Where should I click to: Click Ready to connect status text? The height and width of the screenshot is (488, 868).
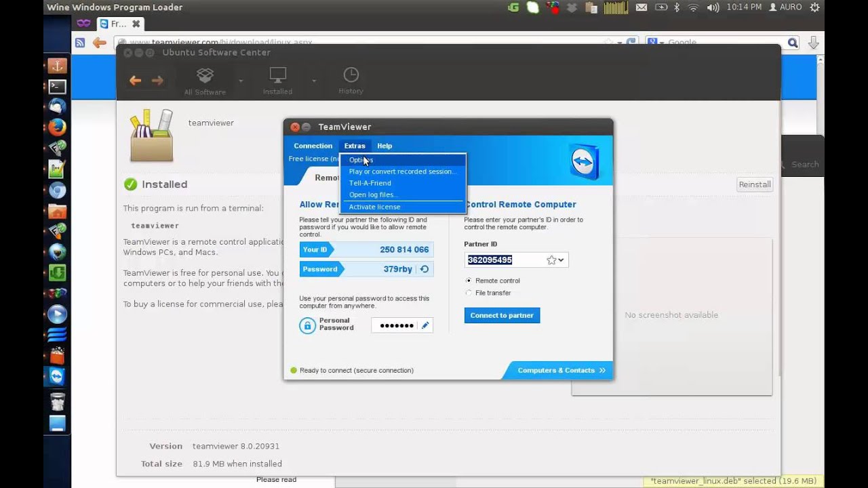pos(357,370)
